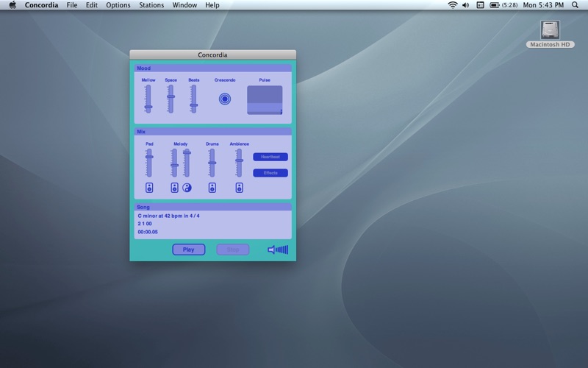
Task: Click the Pad volume slider
Action: tap(149, 163)
